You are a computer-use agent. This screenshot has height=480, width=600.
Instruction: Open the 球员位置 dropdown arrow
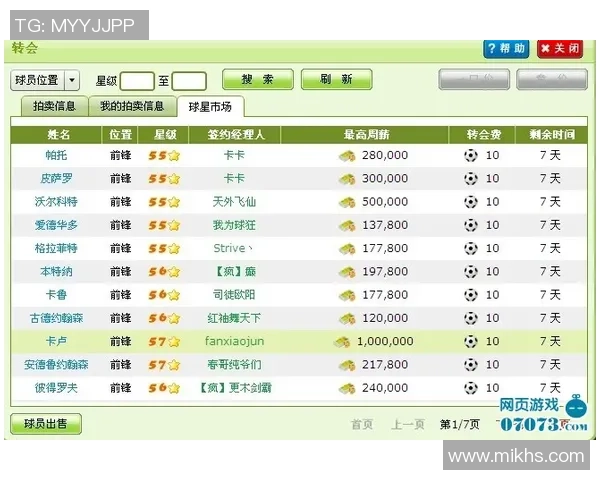[x=72, y=80]
